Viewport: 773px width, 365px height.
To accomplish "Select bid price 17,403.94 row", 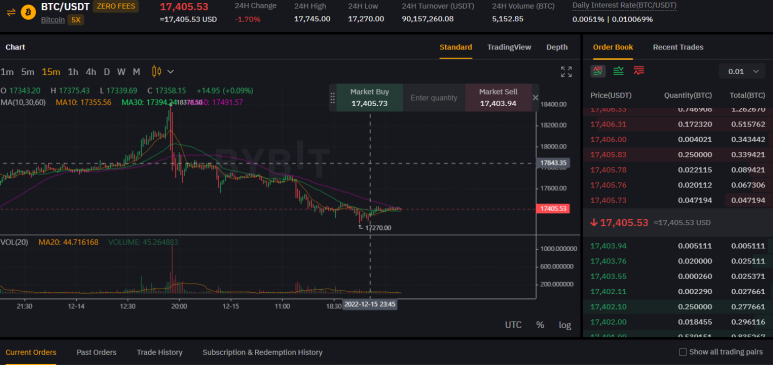I will [x=678, y=246].
